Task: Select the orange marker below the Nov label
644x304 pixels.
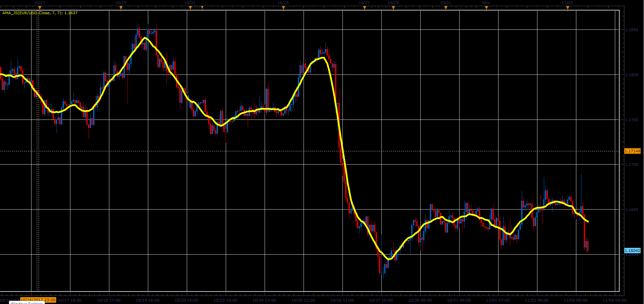Action: click(x=486, y=7)
